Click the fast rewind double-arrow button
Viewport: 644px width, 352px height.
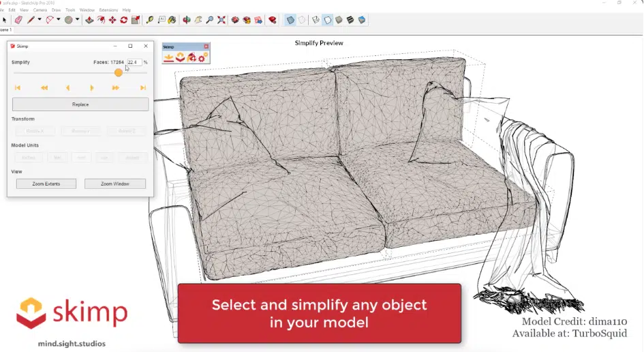click(44, 87)
